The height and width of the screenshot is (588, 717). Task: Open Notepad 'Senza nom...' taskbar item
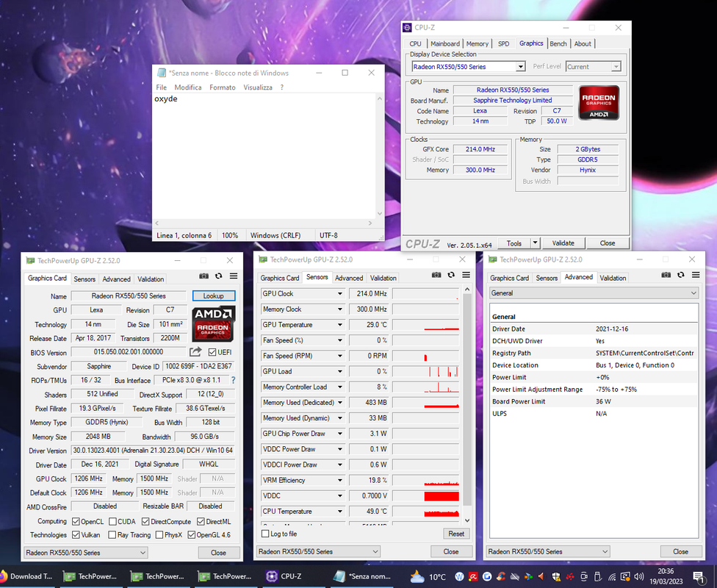[363, 576]
